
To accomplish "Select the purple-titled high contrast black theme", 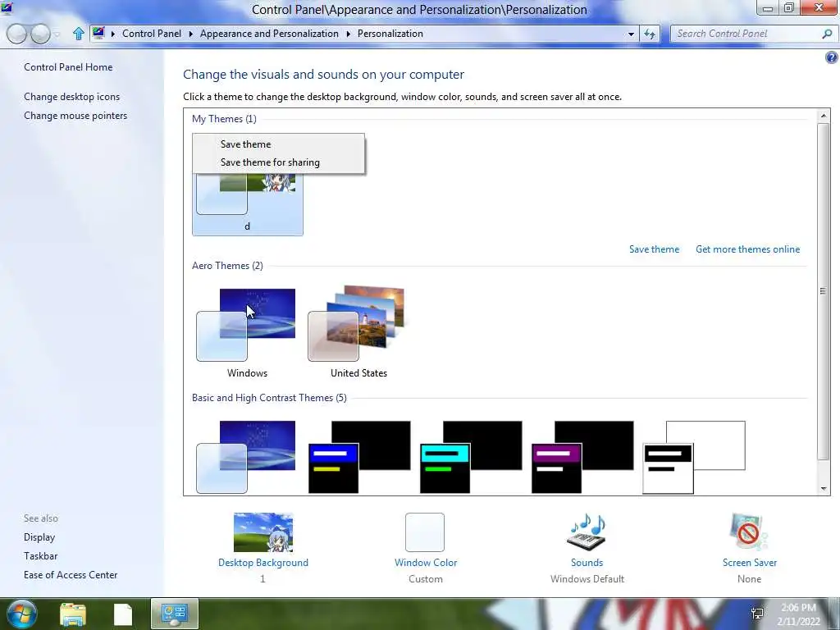I will 582,457.
